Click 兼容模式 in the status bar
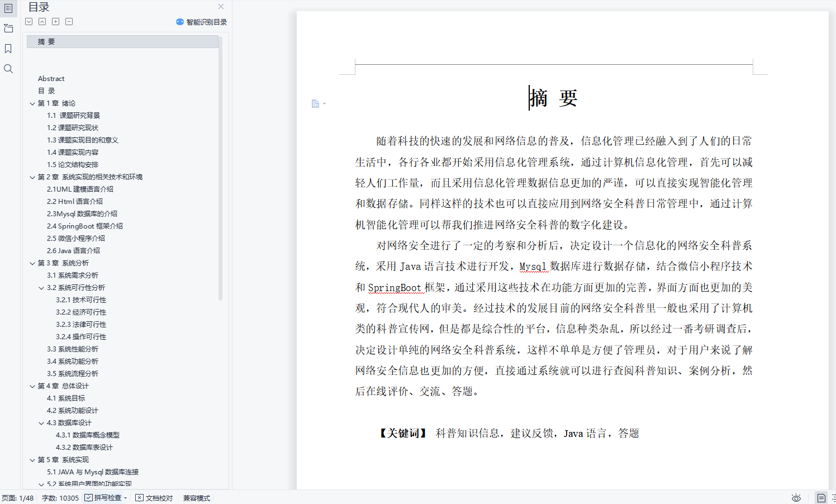Image resolution: width=836 pixels, height=504 pixels. click(197, 497)
